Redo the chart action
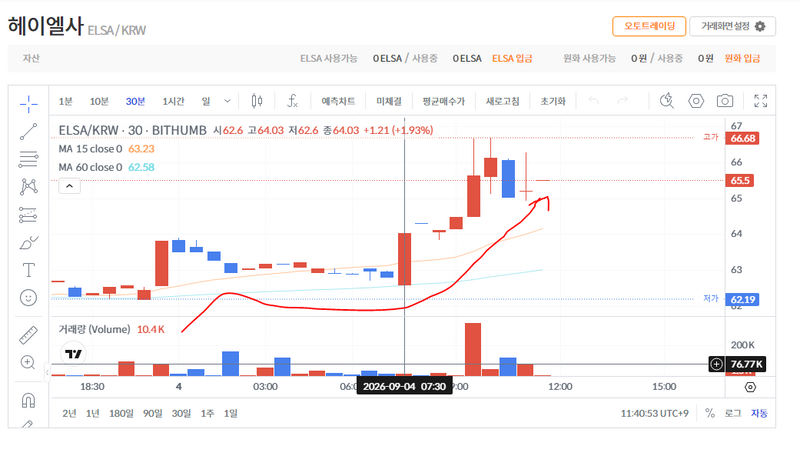800x460 pixels. [622, 101]
